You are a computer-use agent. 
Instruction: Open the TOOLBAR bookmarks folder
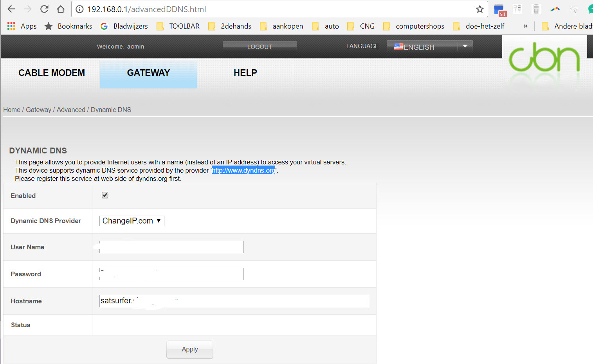(x=178, y=26)
